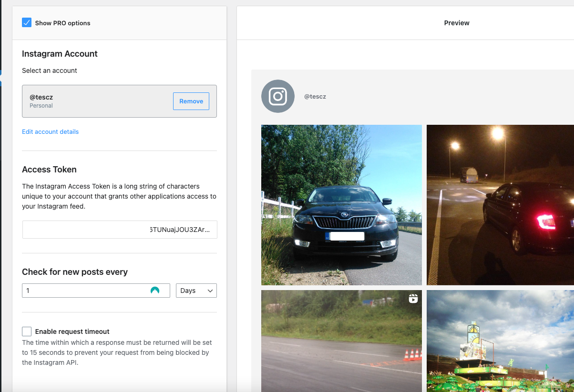Viewport: 574px width, 392px height.
Task: Open the cloudy sky festival photo
Action: coord(500,341)
